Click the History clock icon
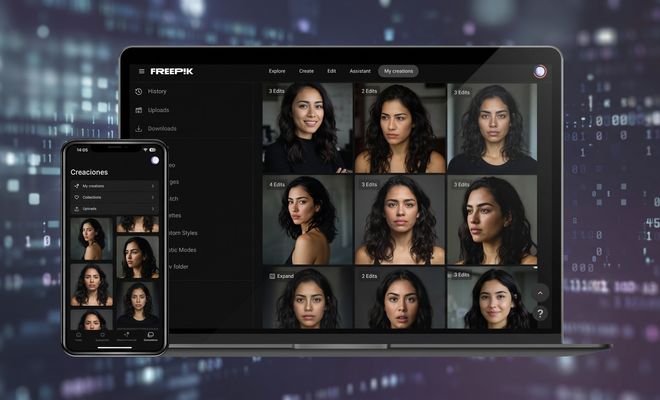The height and width of the screenshot is (400, 660). pyautogui.click(x=138, y=91)
